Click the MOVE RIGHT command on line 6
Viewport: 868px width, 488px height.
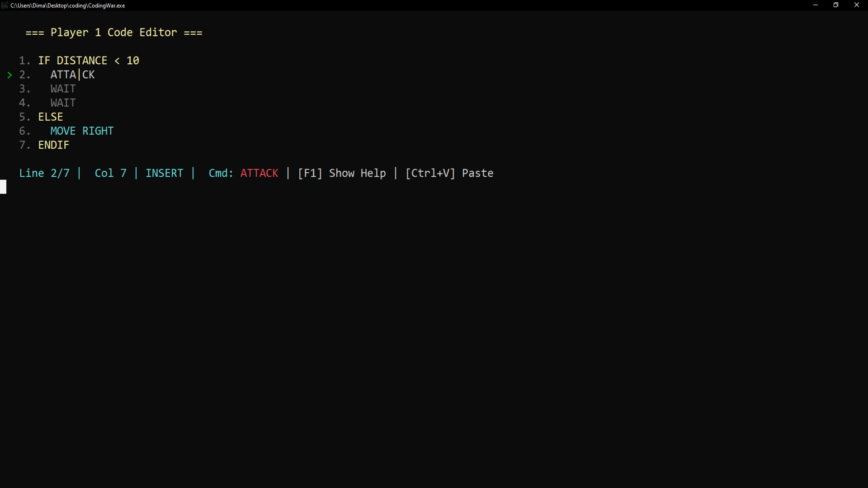(82, 131)
